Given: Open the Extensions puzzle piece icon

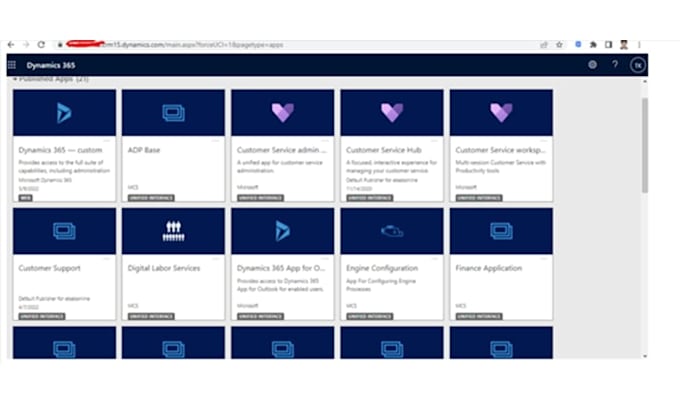Looking at the screenshot, I should [x=593, y=44].
